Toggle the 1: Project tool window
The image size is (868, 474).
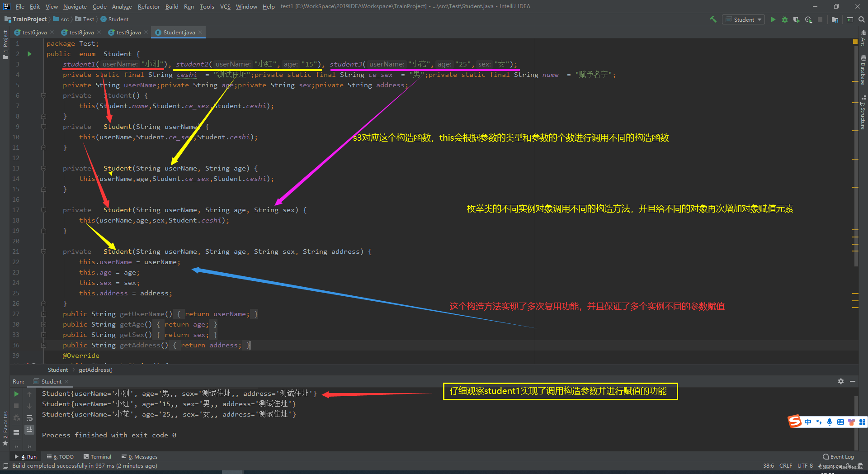[x=5, y=44]
